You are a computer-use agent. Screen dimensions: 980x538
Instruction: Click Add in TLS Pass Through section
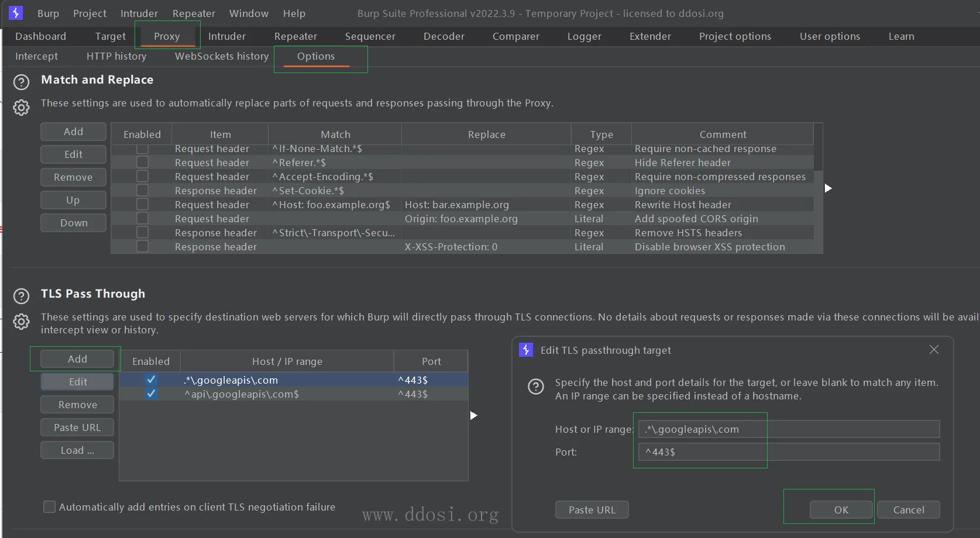tap(77, 359)
